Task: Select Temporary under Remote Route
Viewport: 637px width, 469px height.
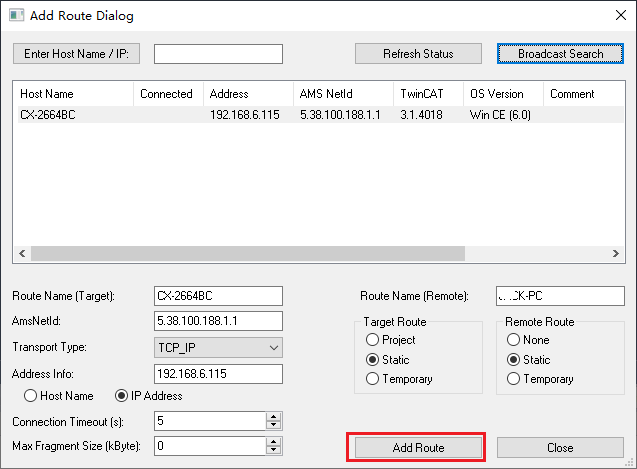Action: pyautogui.click(x=514, y=379)
